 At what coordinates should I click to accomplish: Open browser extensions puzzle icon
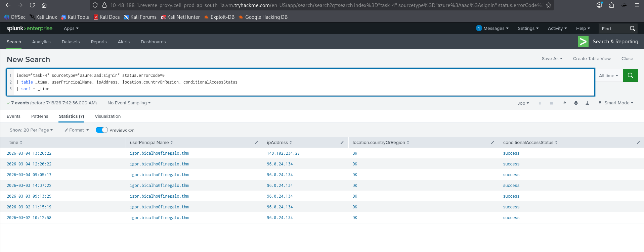pos(611,5)
